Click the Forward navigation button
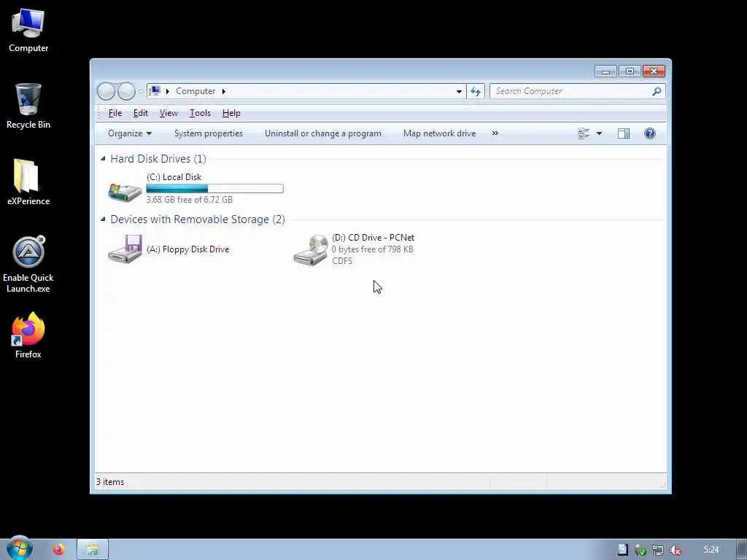 (126, 91)
